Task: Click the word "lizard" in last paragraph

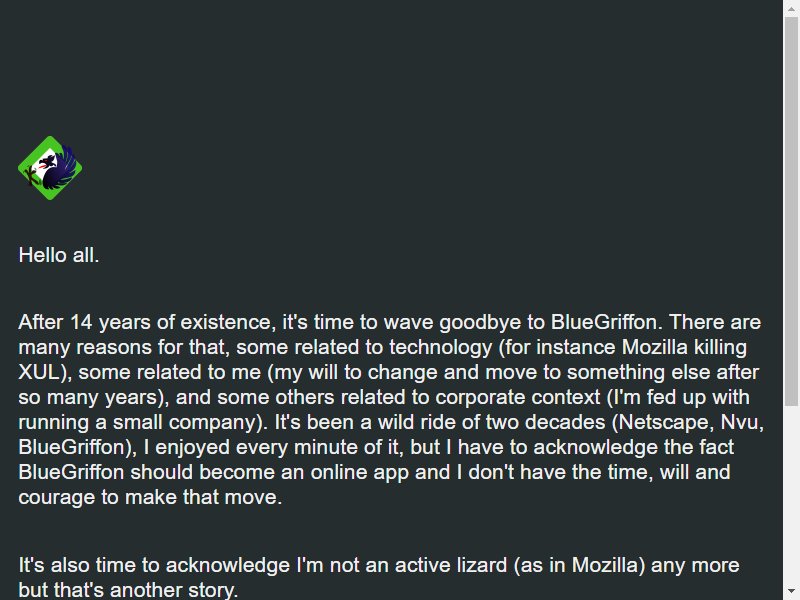Action: (x=477, y=565)
